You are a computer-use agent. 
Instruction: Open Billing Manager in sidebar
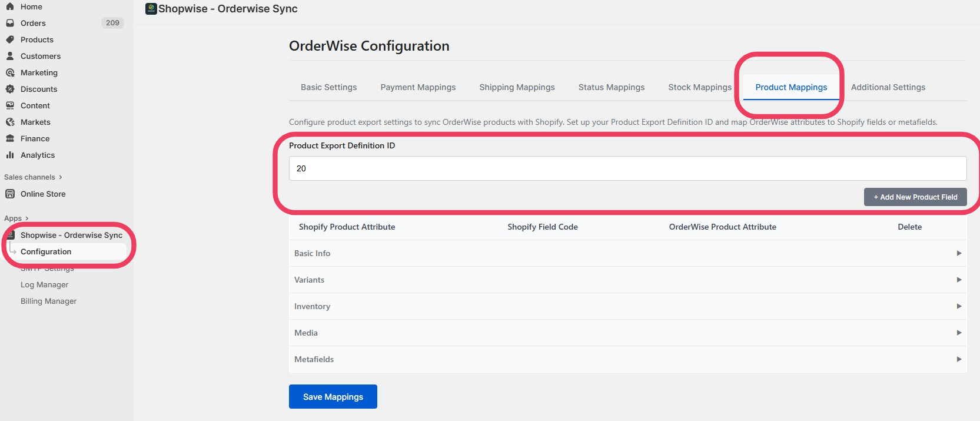click(48, 301)
